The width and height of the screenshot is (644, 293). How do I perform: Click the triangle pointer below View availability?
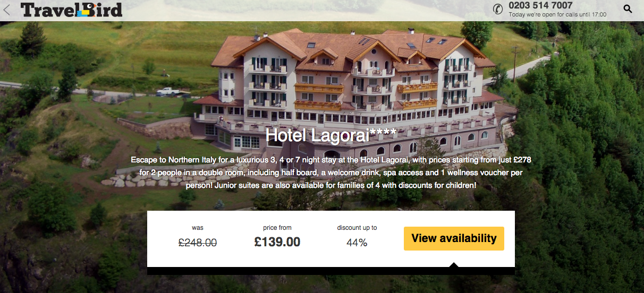tap(454, 264)
